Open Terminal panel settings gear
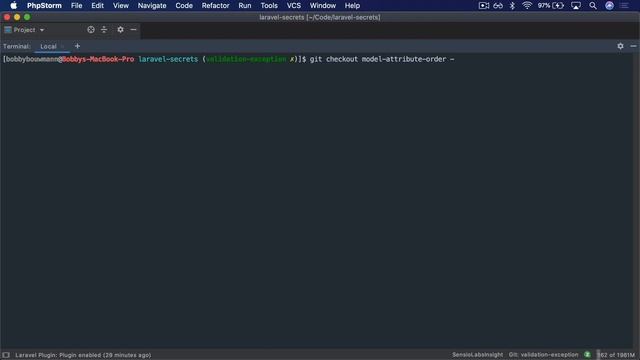Viewport: 640px width, 360px height. pyautogui.click(x=620, y=46)
